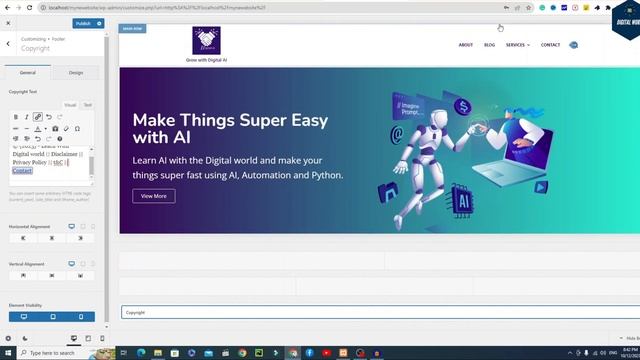This screenshot has height=360, width=640.
Task: Set horizontal alignment to right
Action: pyautogui.click(x=80, y=238)
